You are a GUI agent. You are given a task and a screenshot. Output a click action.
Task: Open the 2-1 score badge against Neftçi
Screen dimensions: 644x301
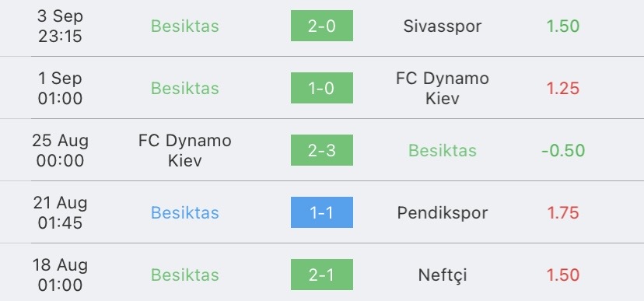tap(321, 275)
